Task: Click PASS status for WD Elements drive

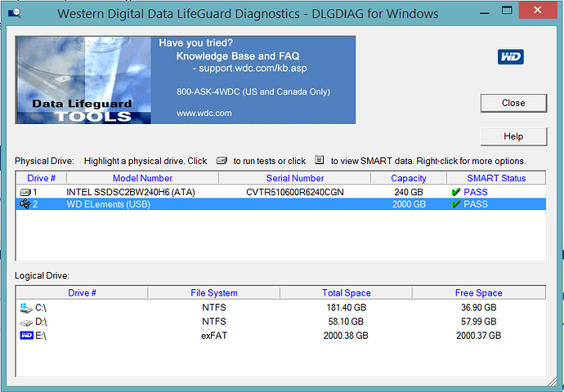Action: point(476,204)
